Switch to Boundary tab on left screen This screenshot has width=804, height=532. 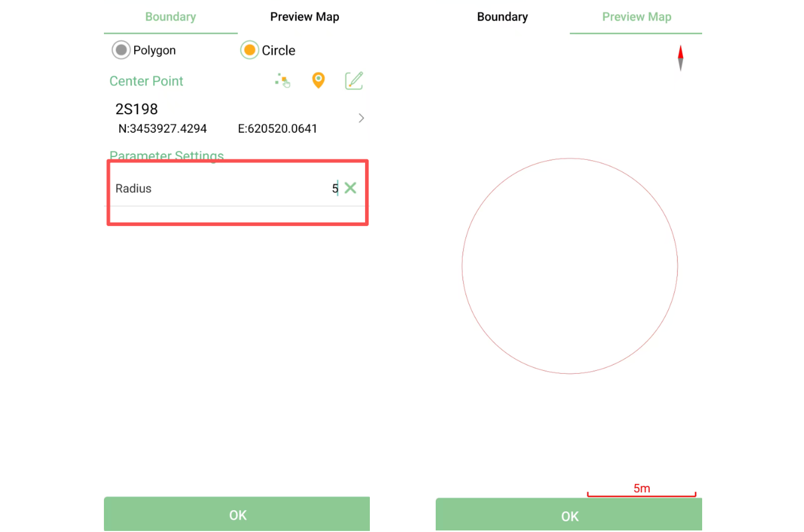pyautogui.click(x=170, y=17)
